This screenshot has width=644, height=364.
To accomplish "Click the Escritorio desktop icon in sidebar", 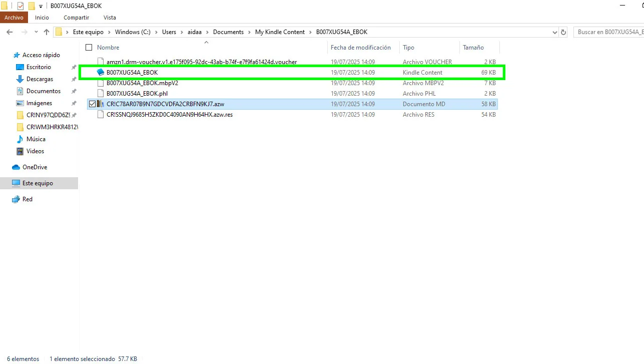I will [20, 67].
